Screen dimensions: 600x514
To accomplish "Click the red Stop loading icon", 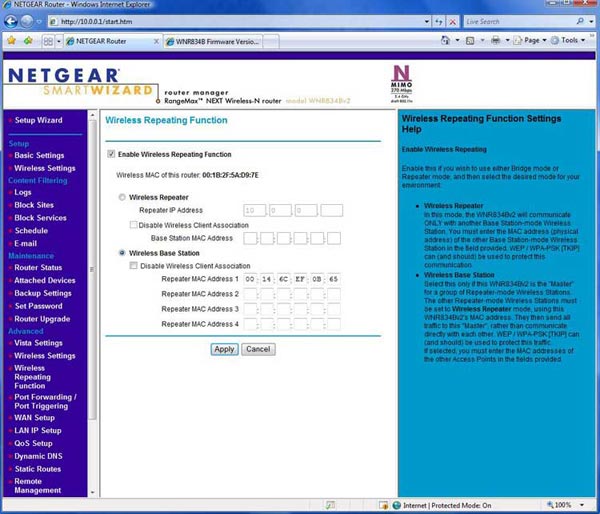I will (452, 22).
